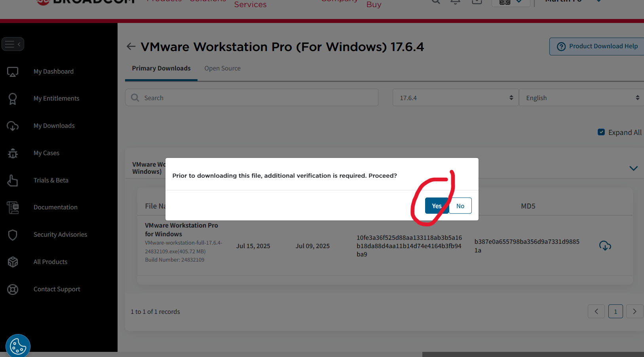Open My Downloads in the sidebar
The image size is (644, 357).
(x=54, y=126)
